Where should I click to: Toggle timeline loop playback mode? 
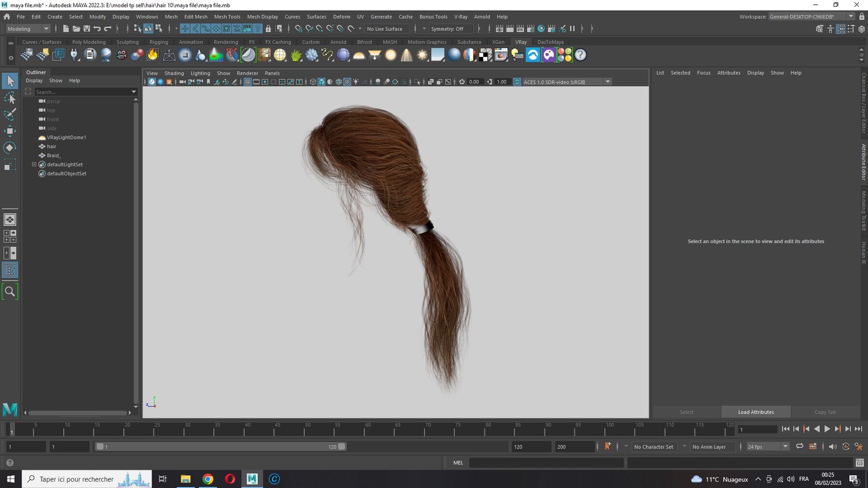pyautogui.click(x=800, y=447)
